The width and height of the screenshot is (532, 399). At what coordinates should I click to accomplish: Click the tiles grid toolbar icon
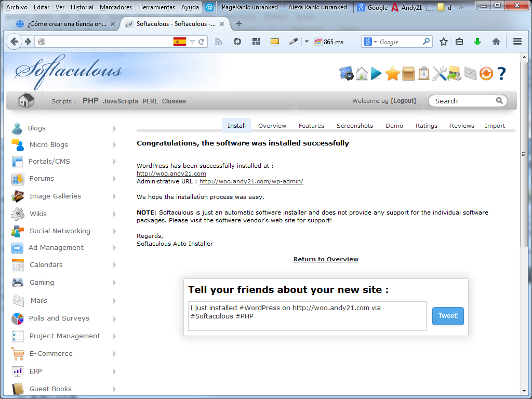[256, 42]
